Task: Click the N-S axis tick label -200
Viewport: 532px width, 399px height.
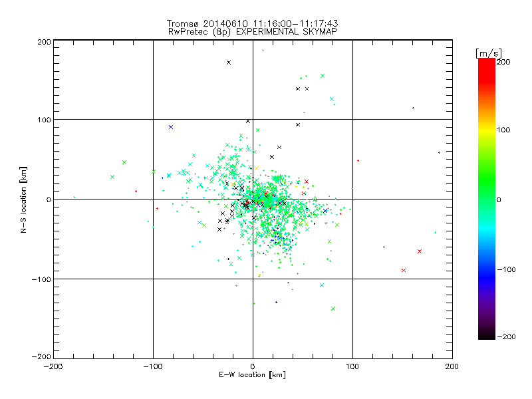Action: tap(41, 356)
